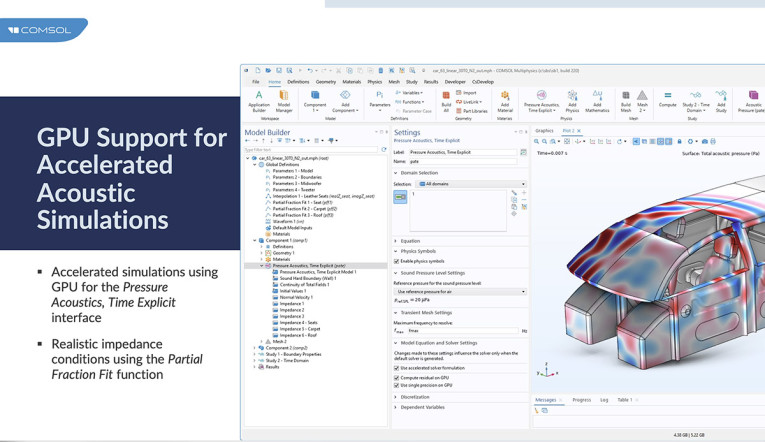Open the Model Manager
Image resolution: width=765 pixels, height=442 pixels.
click(283, 101)
